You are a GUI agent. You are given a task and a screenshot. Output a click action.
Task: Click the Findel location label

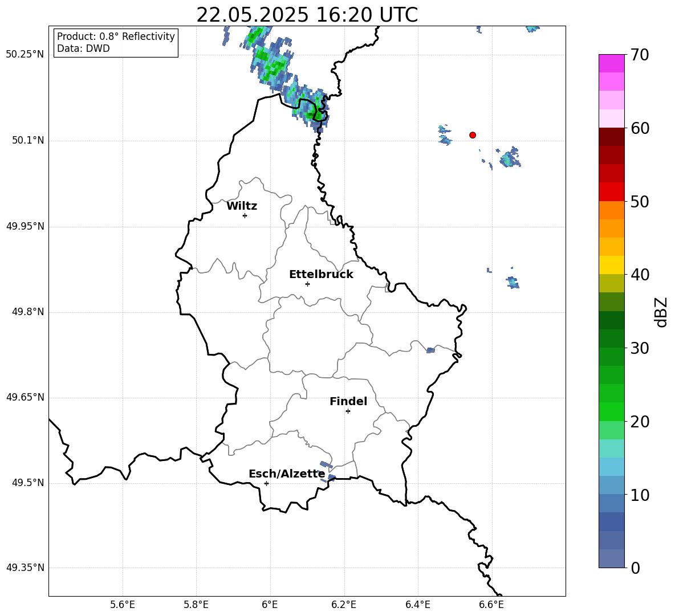pyautogui.click(x=348, y=401)
